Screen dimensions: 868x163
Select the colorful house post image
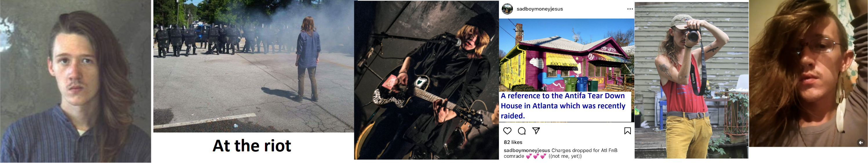pos(566,55)
